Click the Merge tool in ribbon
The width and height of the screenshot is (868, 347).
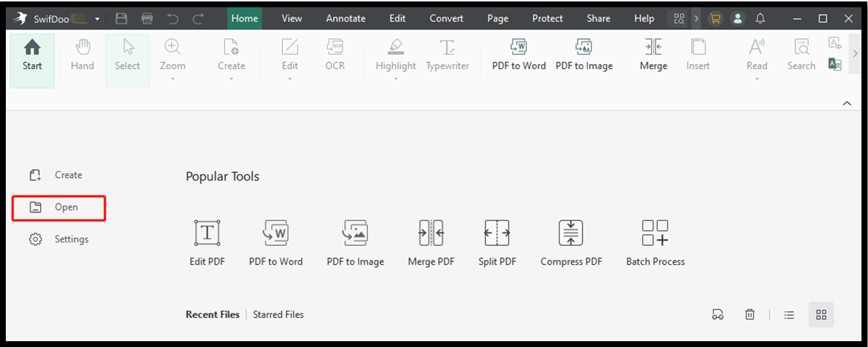[x=653, y=55]
